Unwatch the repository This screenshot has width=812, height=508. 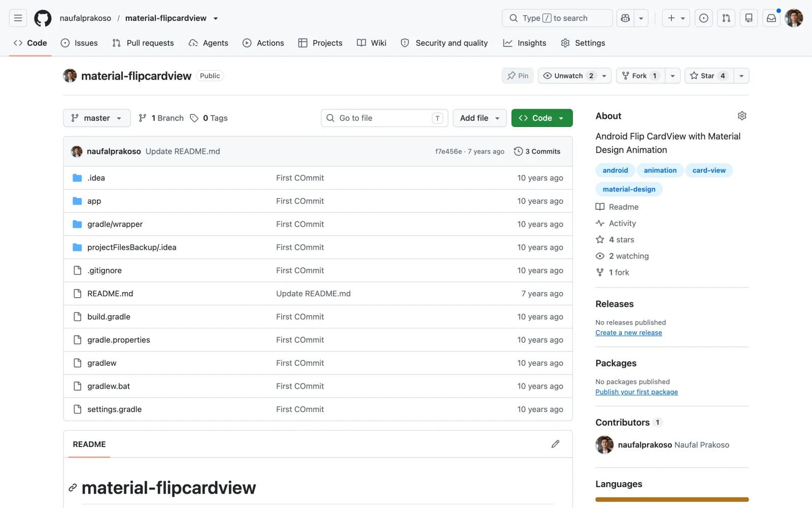[567, 76]
